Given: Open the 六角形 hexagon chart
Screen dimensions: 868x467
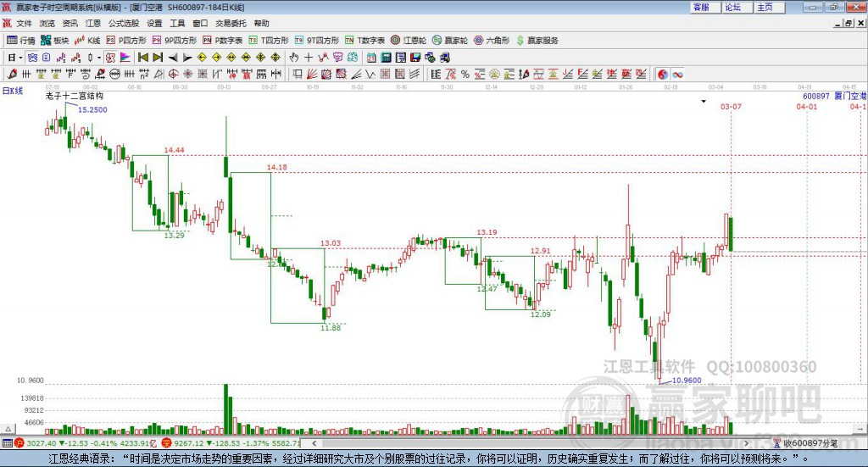Looking at the screenshot, I should click(x=492, y=41).
